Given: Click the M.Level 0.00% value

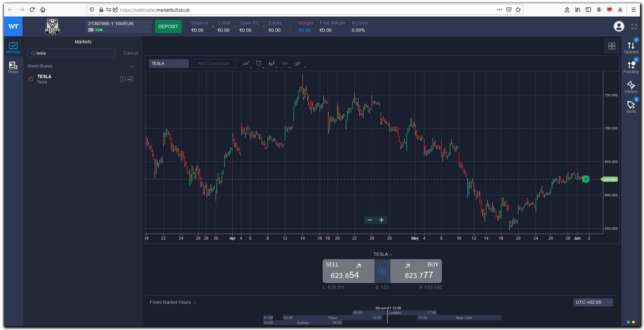Looking at the screenshot, I should [x=358, y=30].
